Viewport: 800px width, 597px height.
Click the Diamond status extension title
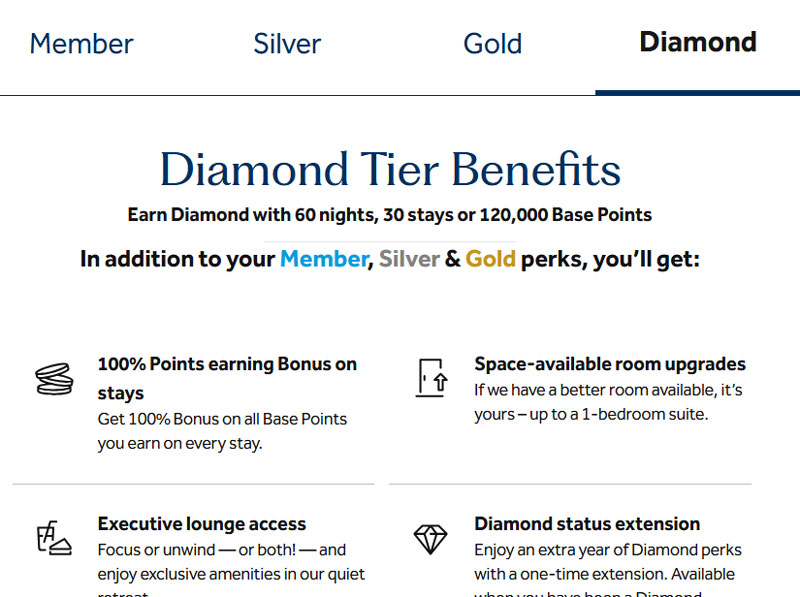click(587, 524)
